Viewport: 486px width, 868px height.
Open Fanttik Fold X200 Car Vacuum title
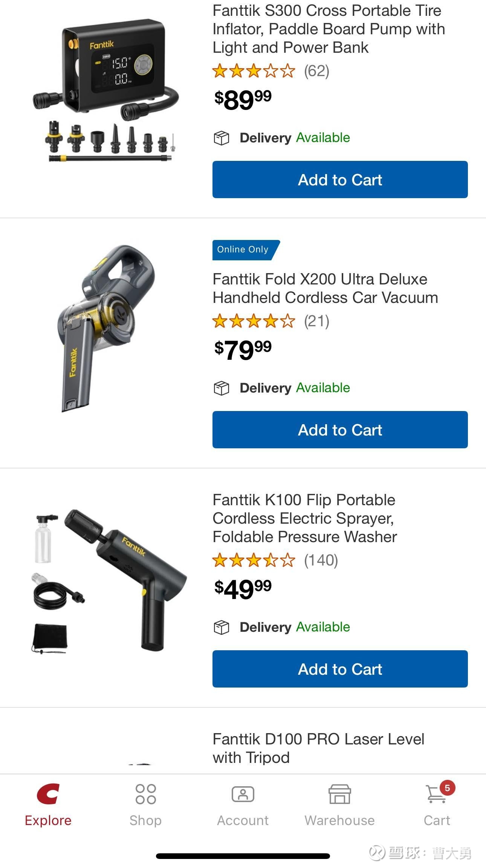[325, 288]
